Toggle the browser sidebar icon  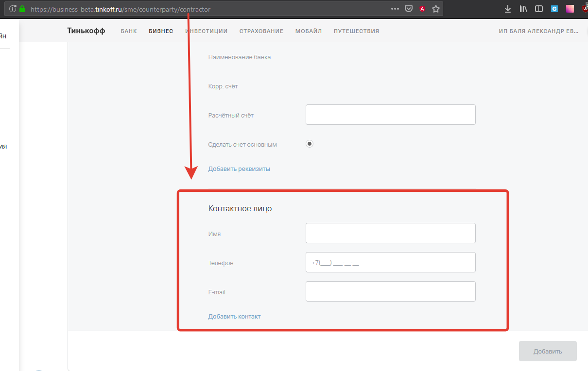coord(538,9)
